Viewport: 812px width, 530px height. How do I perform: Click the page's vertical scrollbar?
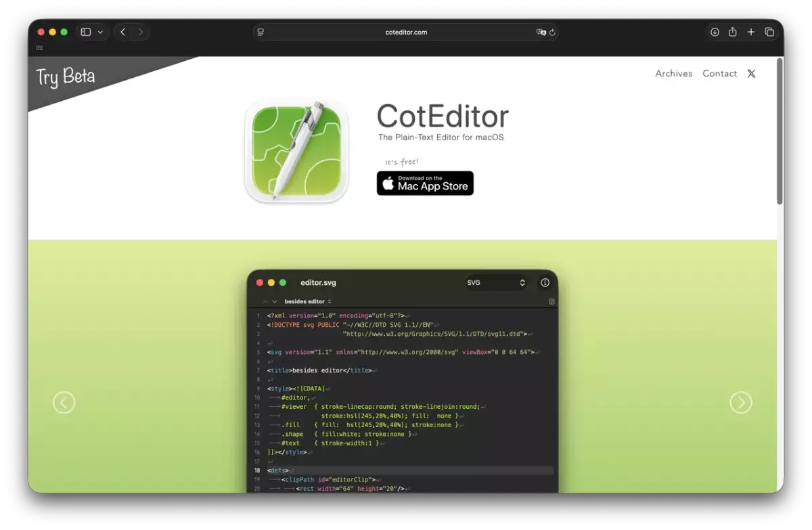click(780, 132)
